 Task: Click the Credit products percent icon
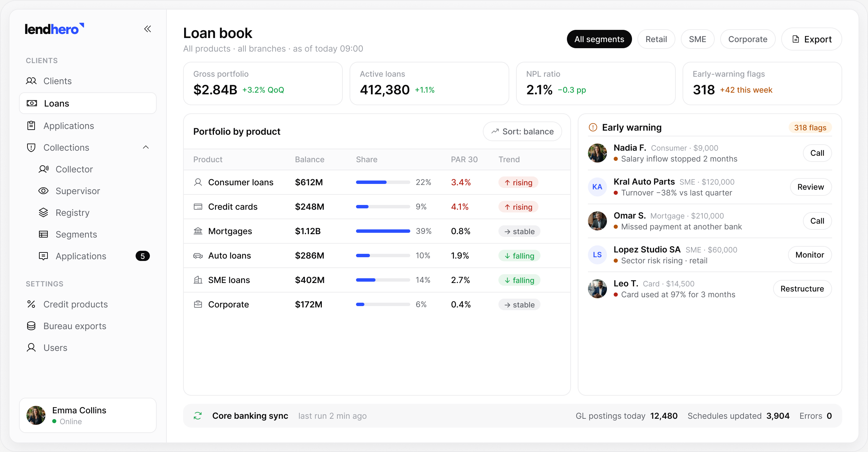point(31,304)
